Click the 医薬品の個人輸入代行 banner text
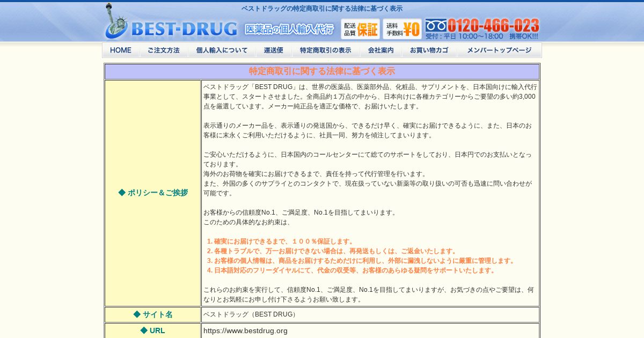The width and height of the screenshot is (644, 338). pyautogui.click(x=289, y=29)
